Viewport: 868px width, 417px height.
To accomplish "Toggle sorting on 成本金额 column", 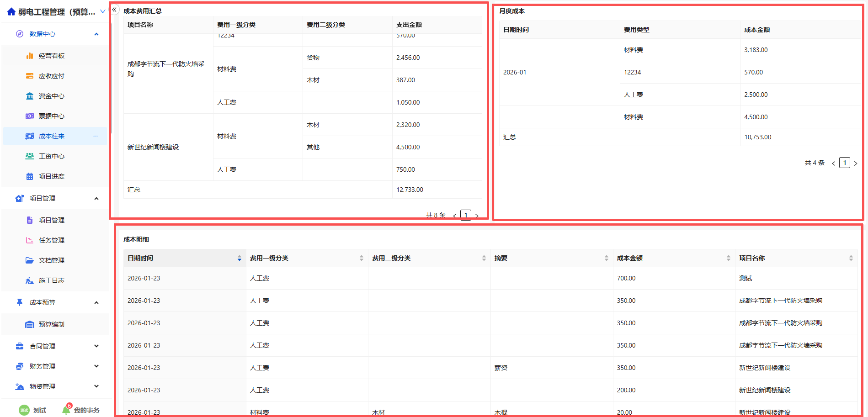I will coord(728,259).
